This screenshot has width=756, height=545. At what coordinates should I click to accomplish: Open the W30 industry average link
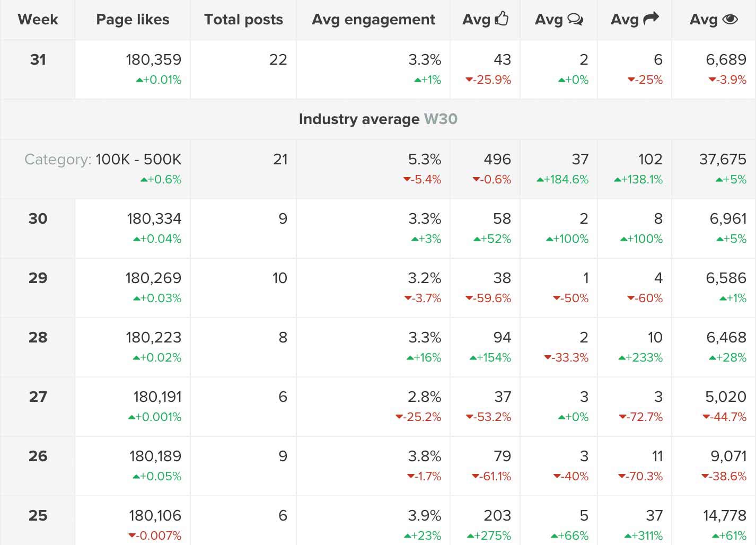coord(441,119)
